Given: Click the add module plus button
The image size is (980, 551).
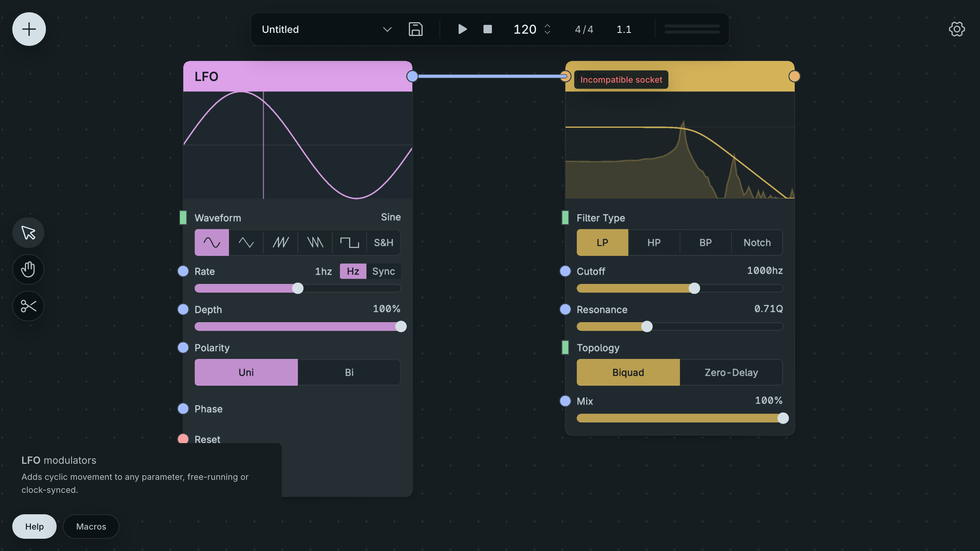Looking at the screenshot, I should click(x=29, y=29).
